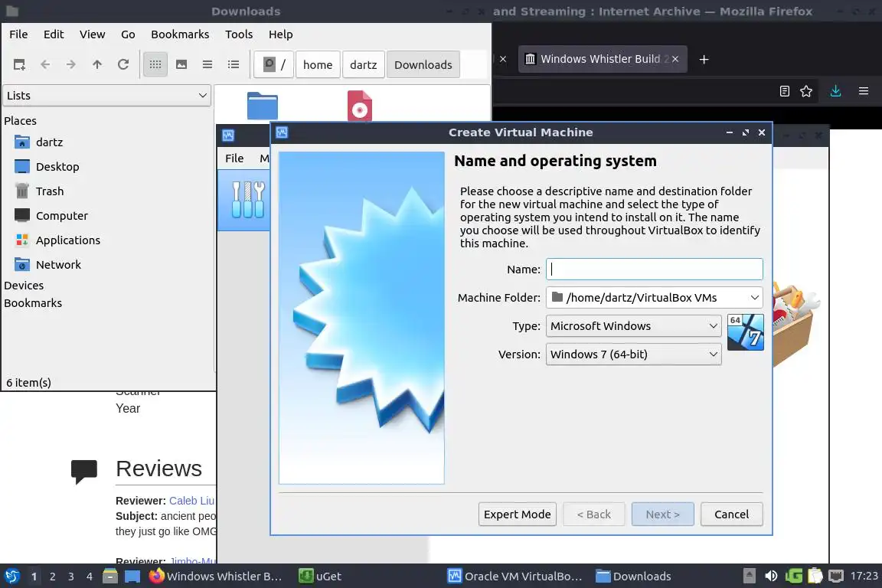The width and height of the screenshot is (882, 588).
Task: Switch to Oracle VM VirtualBox taskbar entry
Action: 515,577
